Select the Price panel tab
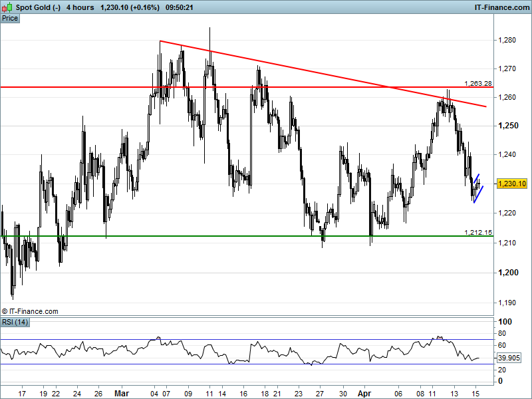Screen dimensions: 532x399 (10, 19)
